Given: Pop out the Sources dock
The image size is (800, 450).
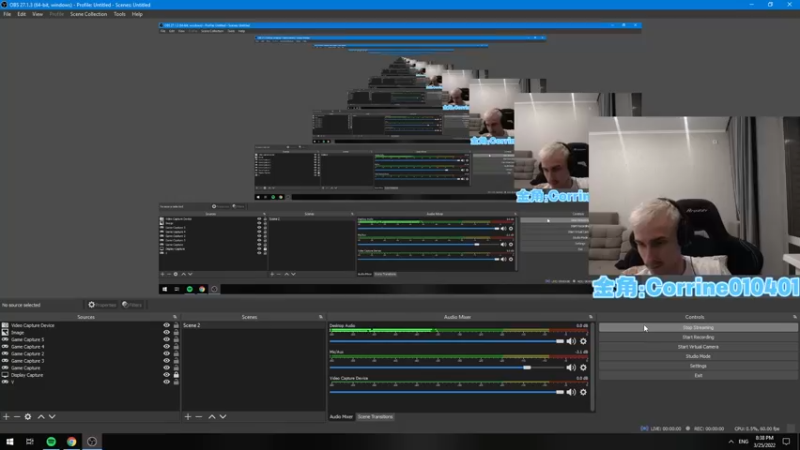Looking at the screenshot, I should click(x=175, y=317).
